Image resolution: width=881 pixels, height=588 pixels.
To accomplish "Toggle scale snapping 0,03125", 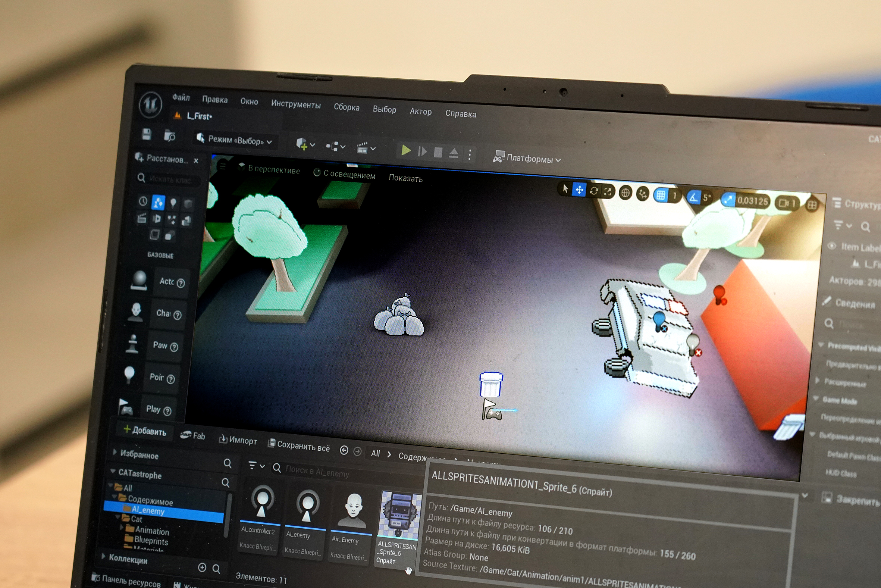I will tap(728, 200).
